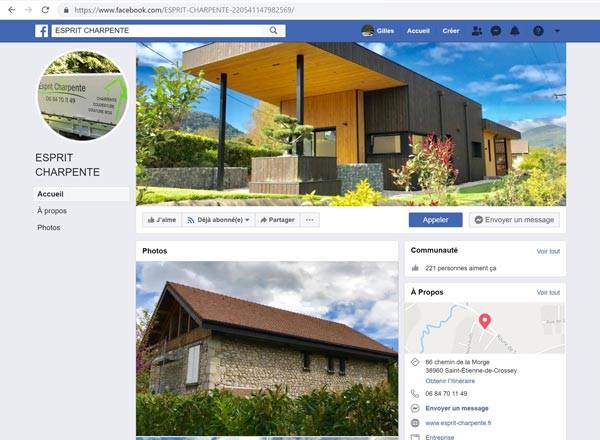Select the Photos sidebar tab
The height and width of the screenshot is (440, 600).
click(49, 228)
